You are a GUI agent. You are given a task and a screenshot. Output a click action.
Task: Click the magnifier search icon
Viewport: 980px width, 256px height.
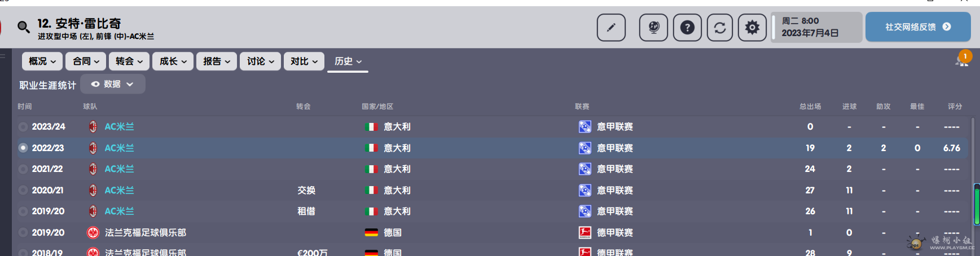coord(23,27)
